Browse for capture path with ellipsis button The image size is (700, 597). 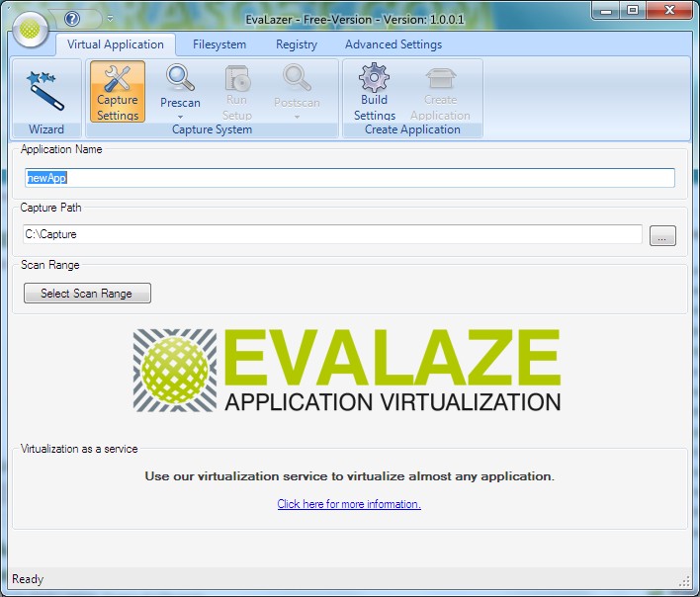662,235
